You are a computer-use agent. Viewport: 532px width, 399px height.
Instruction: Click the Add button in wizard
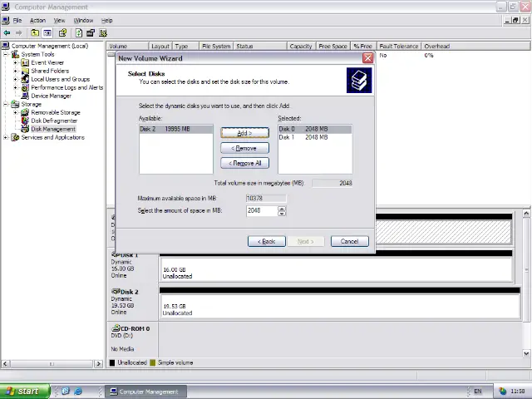tap(244, 133)
